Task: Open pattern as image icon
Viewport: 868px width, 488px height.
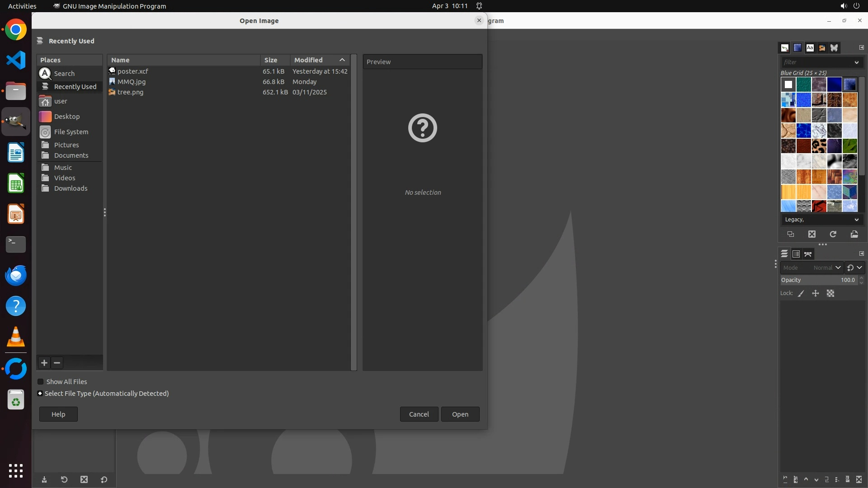Action: [854, 234]
